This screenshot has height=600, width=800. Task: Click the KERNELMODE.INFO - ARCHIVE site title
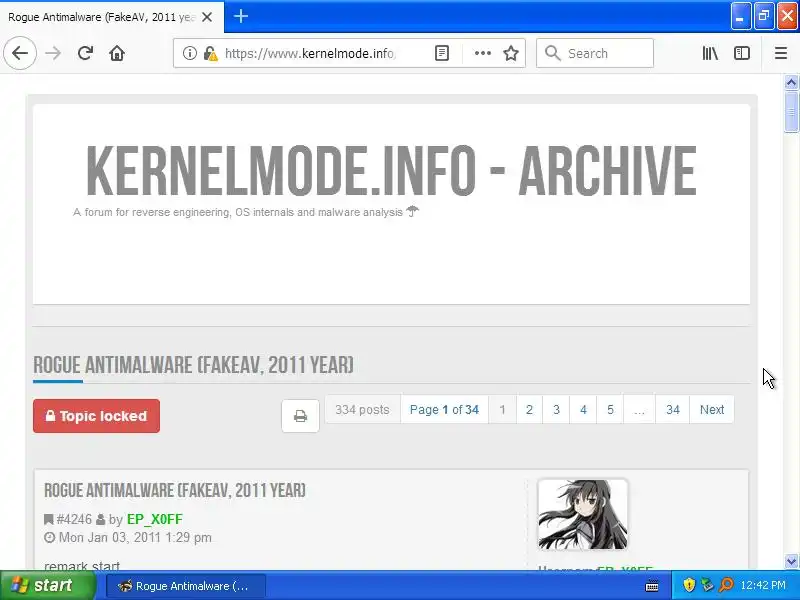391,171
